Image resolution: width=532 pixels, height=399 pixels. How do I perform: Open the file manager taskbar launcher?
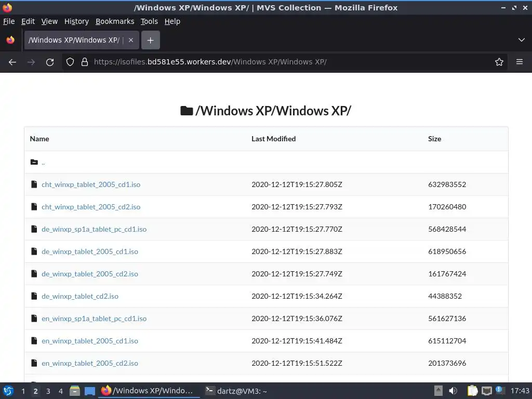tap(75, 391)
